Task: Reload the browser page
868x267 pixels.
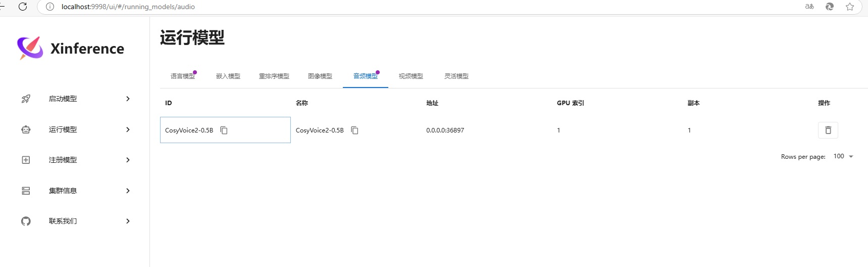Action: click(x=23, y=7)
